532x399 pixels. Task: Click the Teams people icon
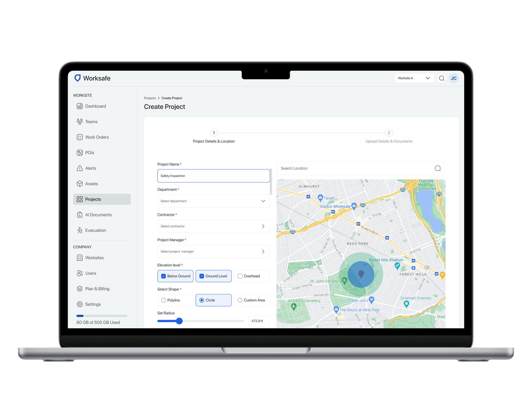pyautogui.click(x=80, y=122)
